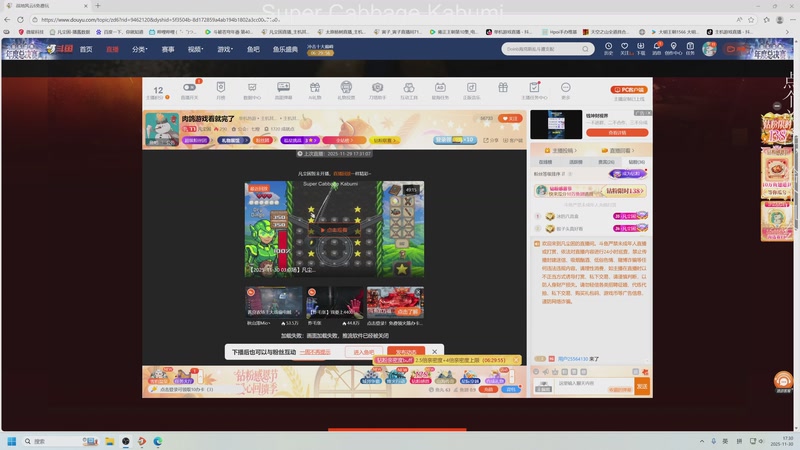Open the 下载 download icon
The height and width of the screenshot is (450, 800).
[x=641, y=48]
